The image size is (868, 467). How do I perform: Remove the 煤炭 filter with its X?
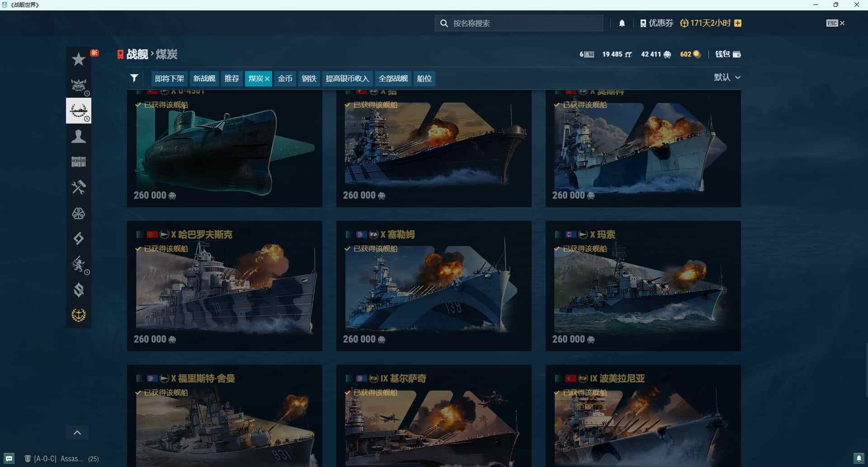pos(267,79)
